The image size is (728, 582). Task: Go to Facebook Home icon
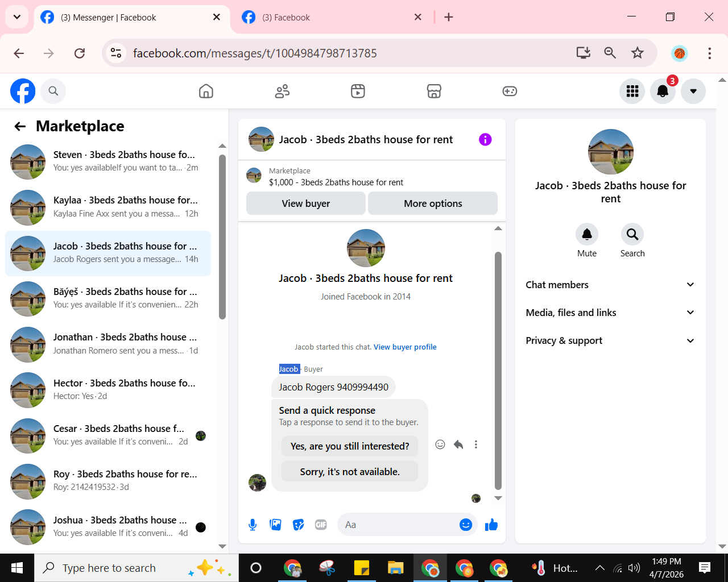(x=206, y=91)
